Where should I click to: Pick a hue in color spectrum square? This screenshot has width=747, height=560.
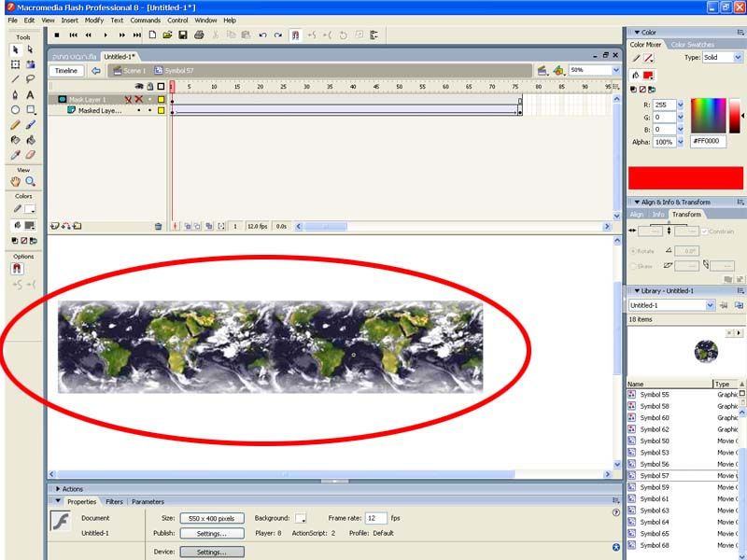(709, 115)
